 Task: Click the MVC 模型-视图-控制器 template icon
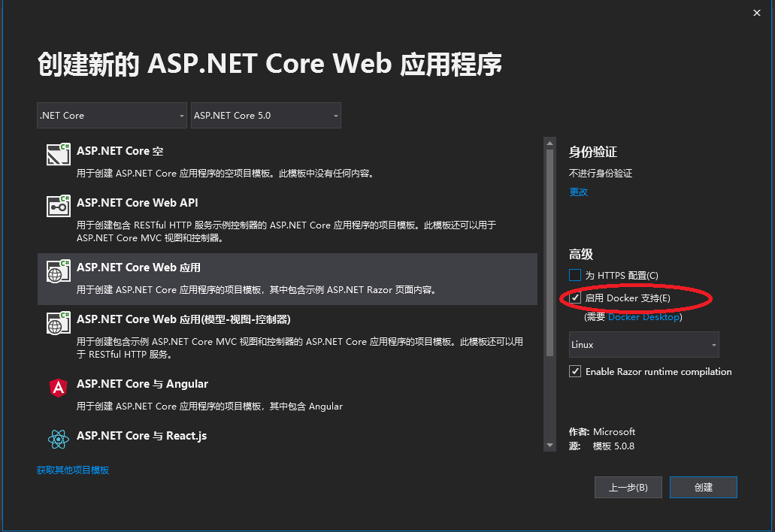click(59, 323)
